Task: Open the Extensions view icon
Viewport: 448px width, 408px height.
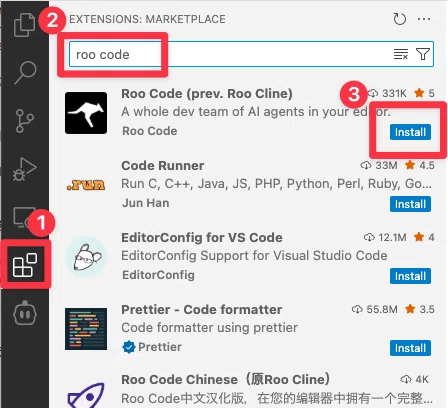Action: point(25,265)
